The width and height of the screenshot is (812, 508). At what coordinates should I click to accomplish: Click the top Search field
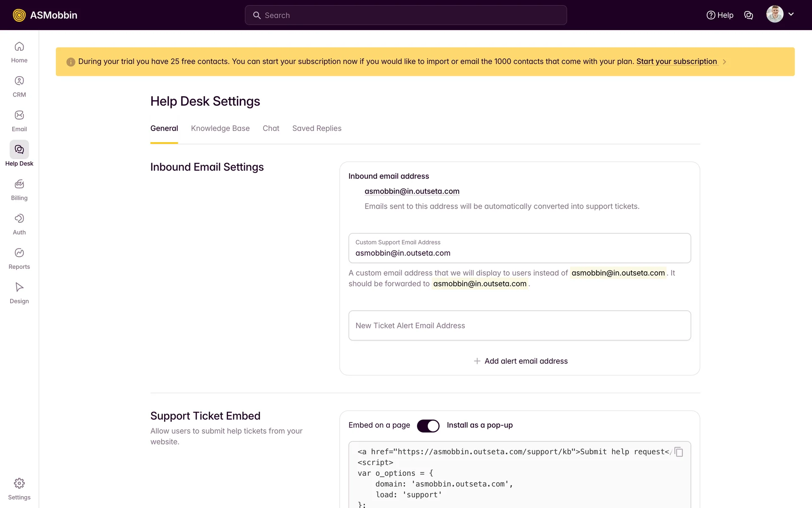tap(406, 15)
